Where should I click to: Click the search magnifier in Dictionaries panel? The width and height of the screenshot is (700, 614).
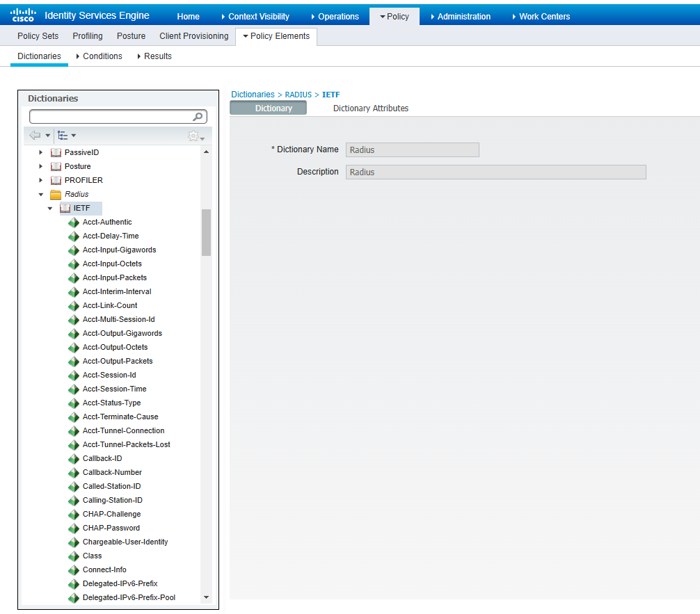tap(198, 117)
